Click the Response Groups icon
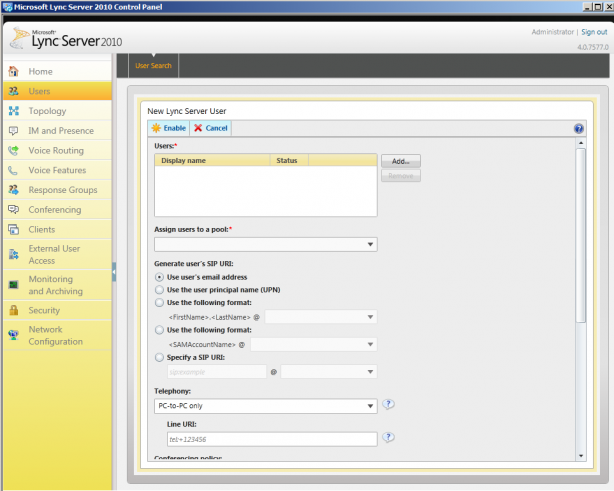 [x=14, y=190]
